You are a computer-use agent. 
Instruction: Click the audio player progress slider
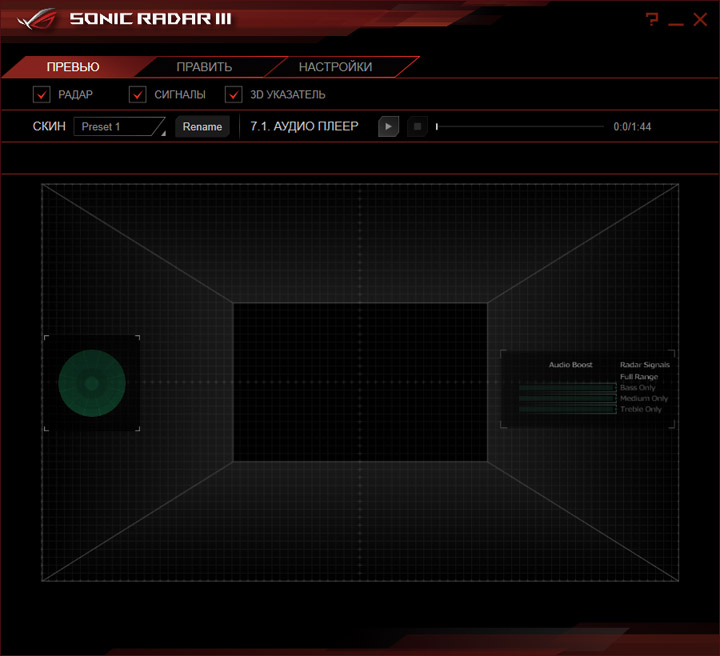click(x=520, y=127)
